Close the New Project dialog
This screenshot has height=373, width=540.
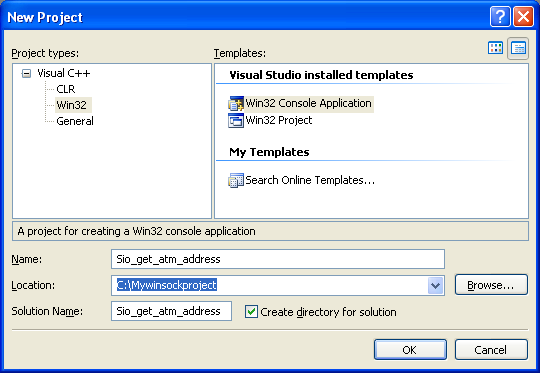tap(523, 16)
